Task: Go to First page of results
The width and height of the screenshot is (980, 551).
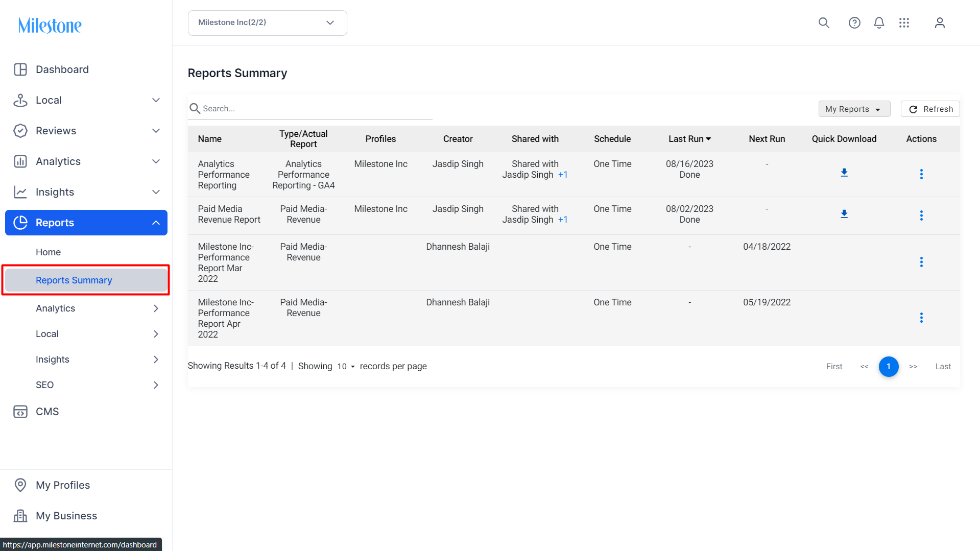Action: (834, 367)
